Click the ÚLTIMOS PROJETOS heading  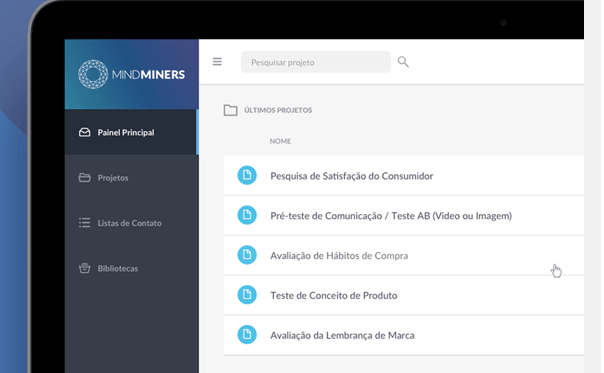(278, 110)
